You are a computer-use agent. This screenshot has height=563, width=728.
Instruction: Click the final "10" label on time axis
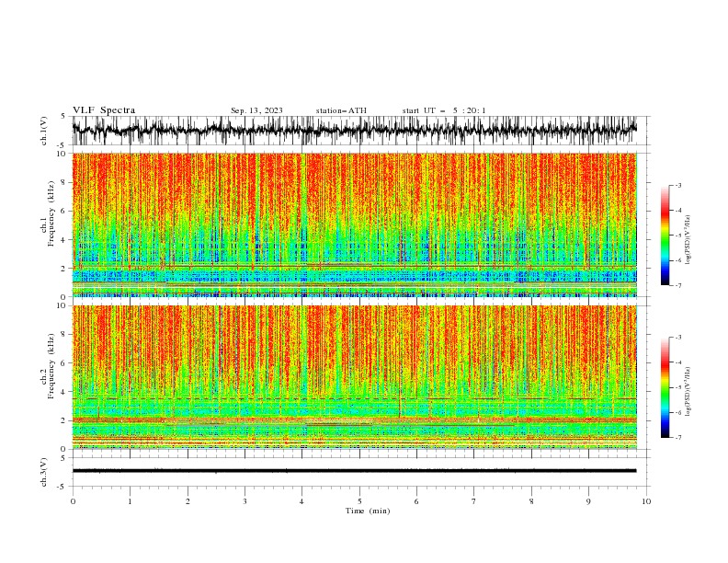[646, 501]
